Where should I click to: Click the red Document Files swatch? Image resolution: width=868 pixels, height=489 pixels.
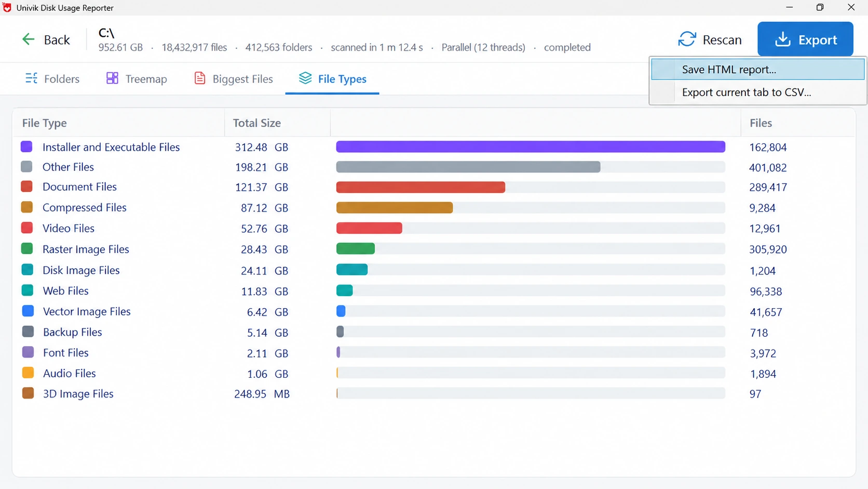point(26,186)
